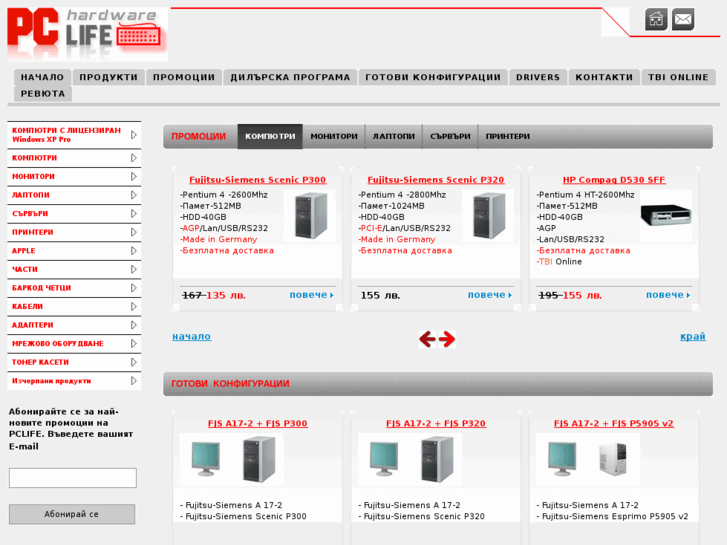Click the envelope mail icon in the header
The width and height of the screenshot is (727, 545).
point(683,19)
